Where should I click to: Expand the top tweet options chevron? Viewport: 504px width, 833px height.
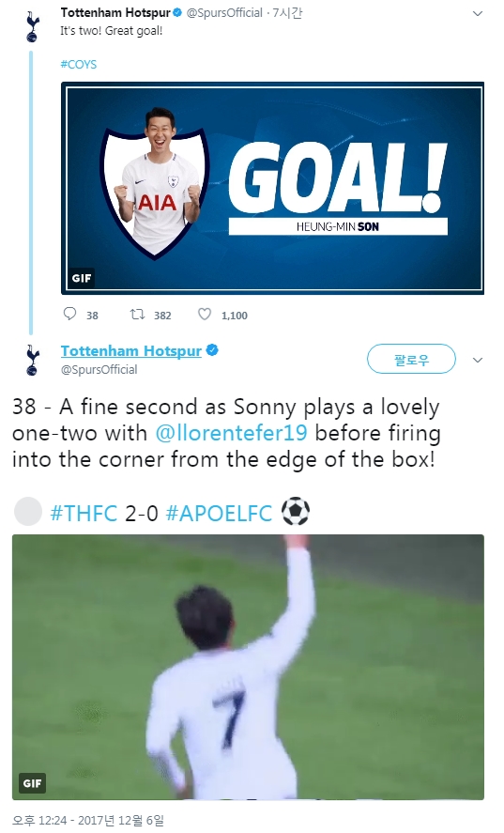pos(478,14)
